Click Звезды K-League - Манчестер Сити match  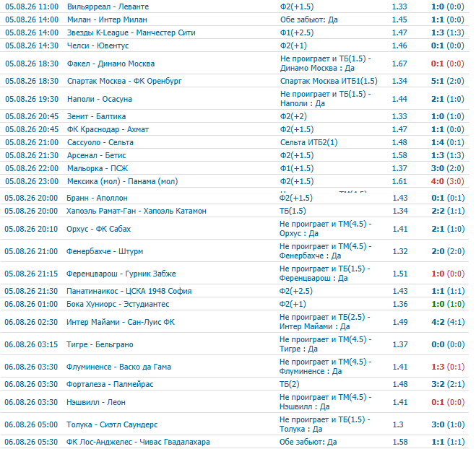131,32
